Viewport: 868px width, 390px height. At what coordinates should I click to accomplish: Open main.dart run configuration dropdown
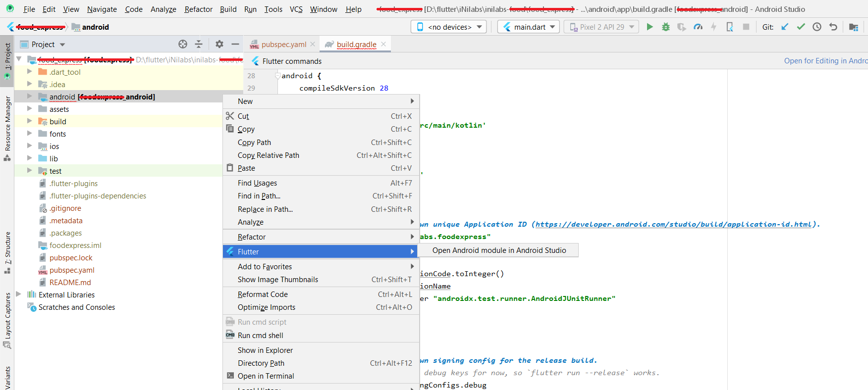coord(529,27)
